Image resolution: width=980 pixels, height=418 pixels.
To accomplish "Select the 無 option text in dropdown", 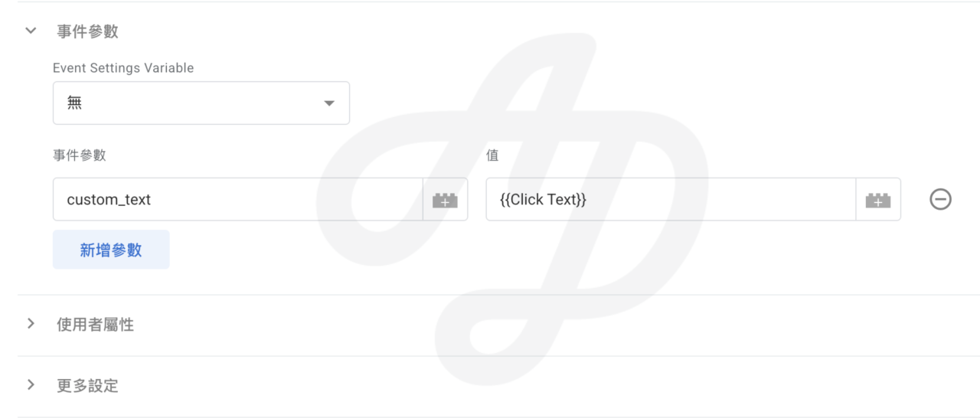I will (74, 103).
